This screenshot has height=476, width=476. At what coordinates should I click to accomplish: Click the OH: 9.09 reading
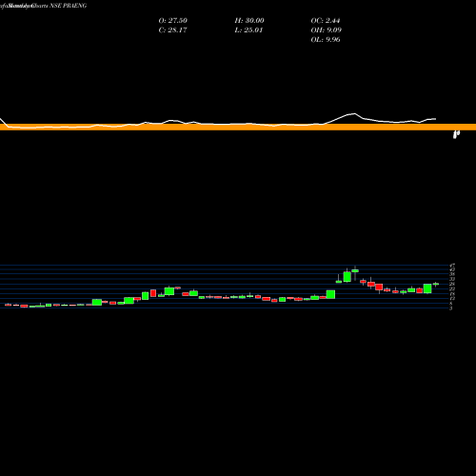click(x=326, y=30)
